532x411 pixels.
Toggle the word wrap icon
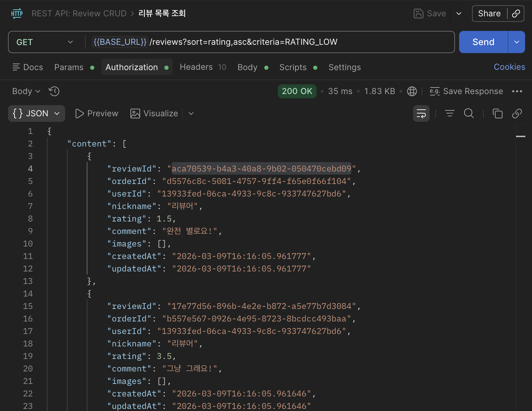[421, 114]
